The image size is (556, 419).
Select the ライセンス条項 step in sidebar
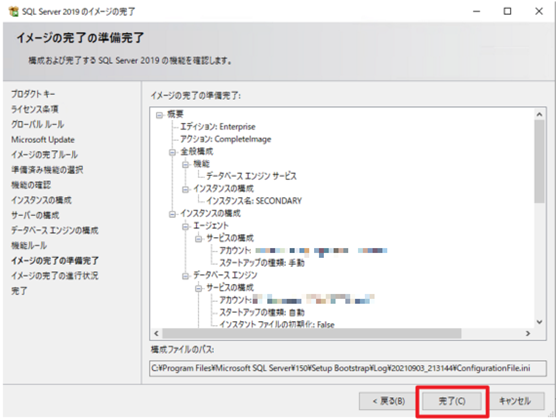click(x=35, y=109)
